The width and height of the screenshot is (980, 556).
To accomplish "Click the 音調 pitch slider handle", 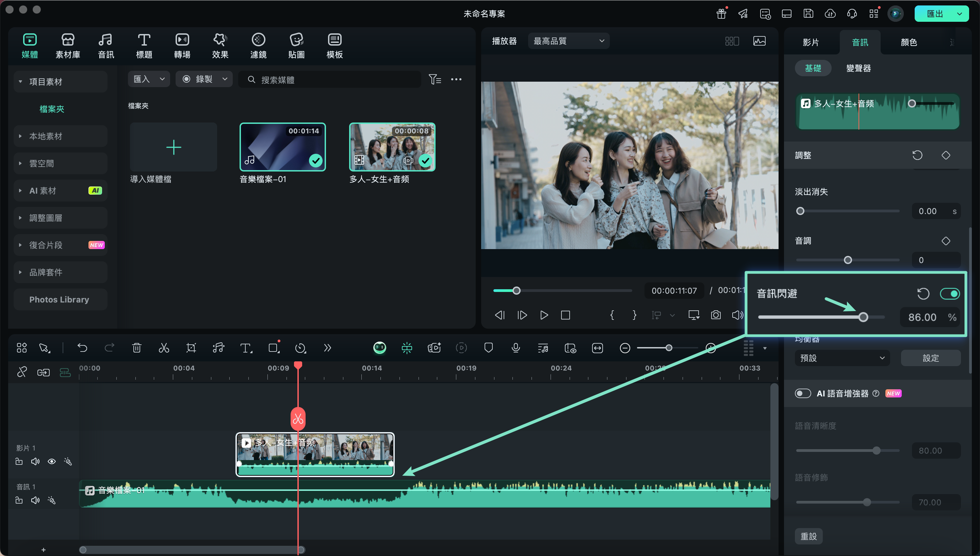I will (848, 260).
